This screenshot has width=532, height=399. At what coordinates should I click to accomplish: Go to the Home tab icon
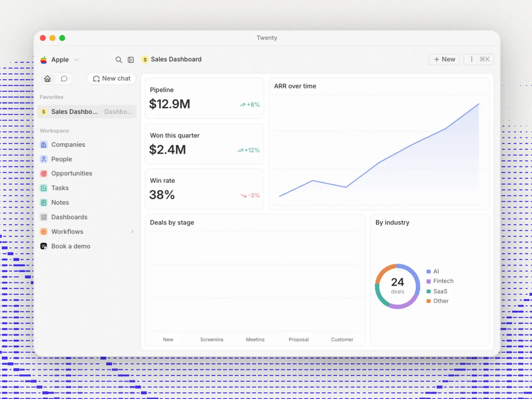(x=48, y=79)
